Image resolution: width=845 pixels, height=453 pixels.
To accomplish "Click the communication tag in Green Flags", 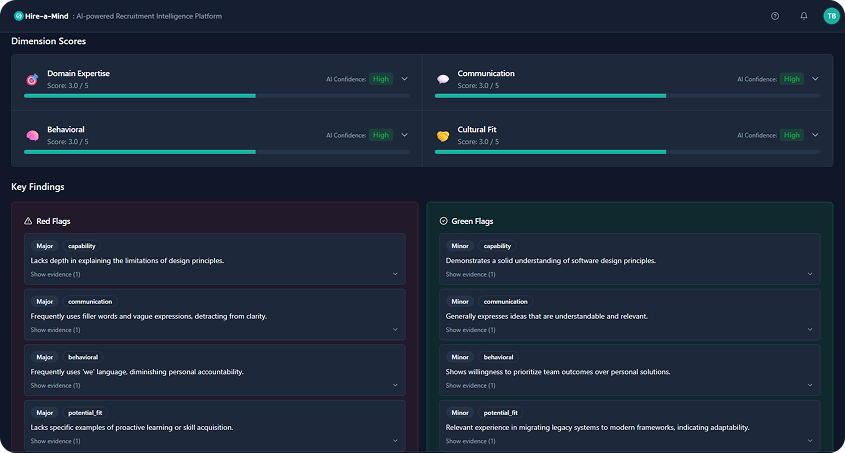I will [505, 302].
